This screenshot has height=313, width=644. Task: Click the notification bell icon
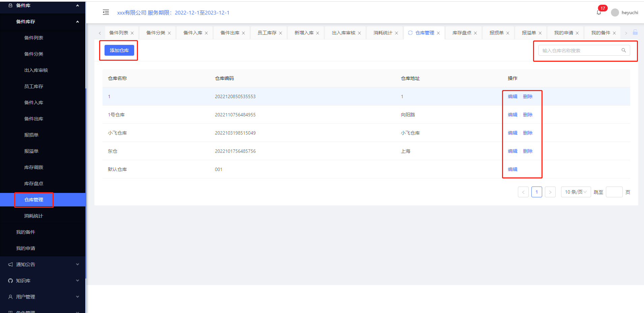pyautogui.click(x=599, y=12)
